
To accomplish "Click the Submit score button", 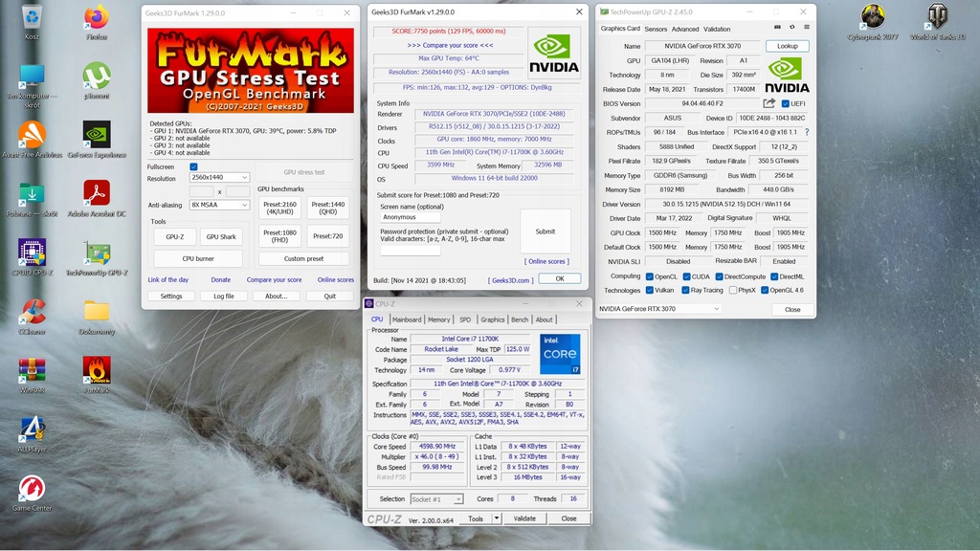I will [x=545, y=231].
